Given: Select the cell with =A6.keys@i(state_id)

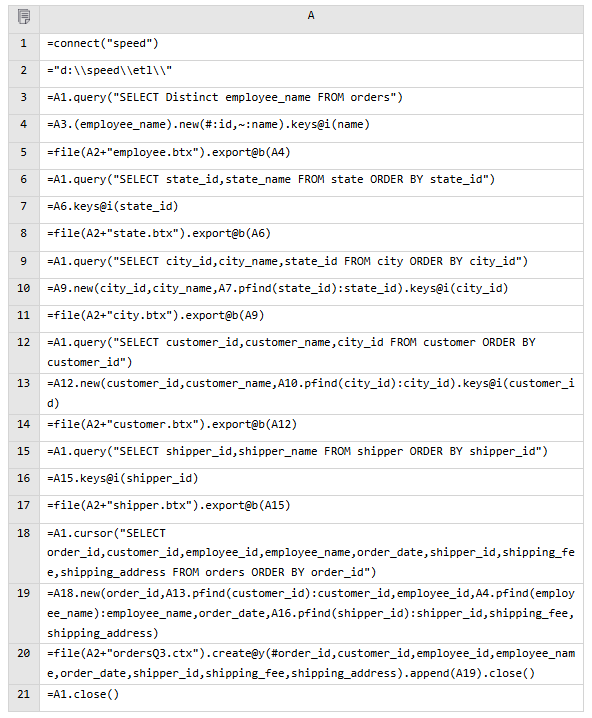Looking at the screenshot, I should click(x=311, y=210).
